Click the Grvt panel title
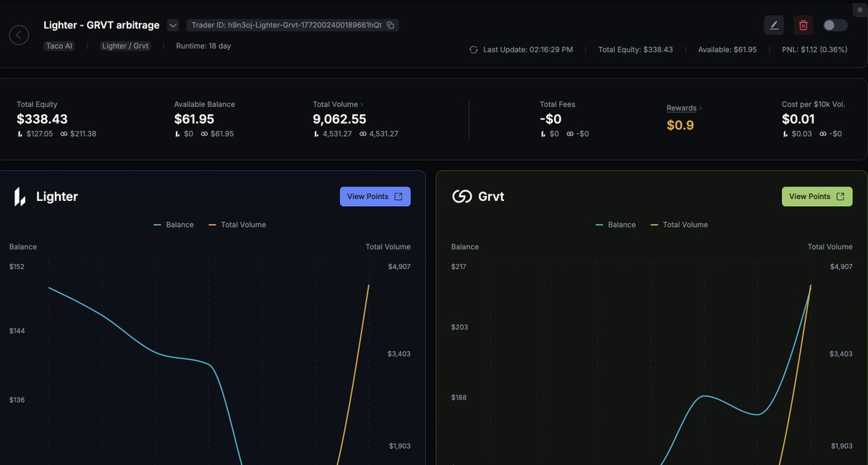 [491, 197]
